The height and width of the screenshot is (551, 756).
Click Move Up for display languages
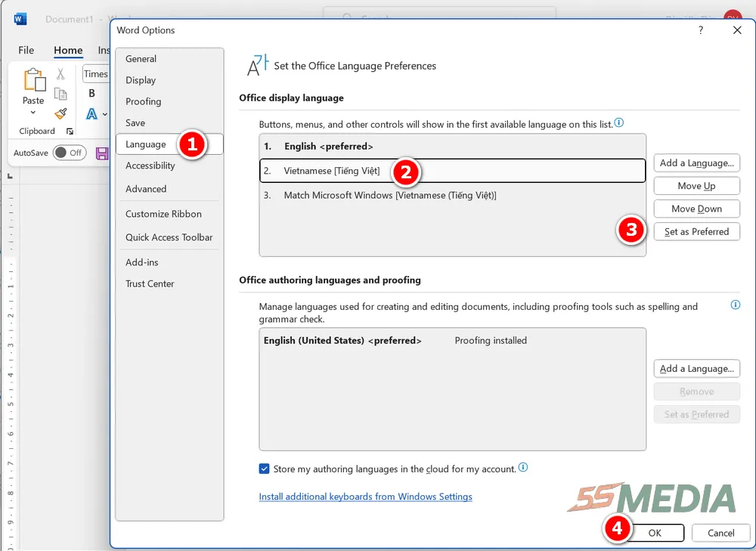[x=696, y=185]
